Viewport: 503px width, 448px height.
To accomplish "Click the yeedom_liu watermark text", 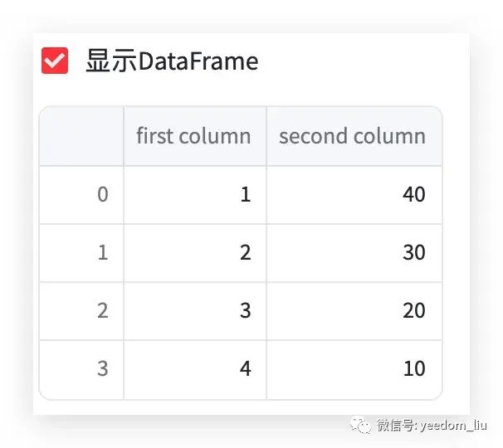I will 453,426.
